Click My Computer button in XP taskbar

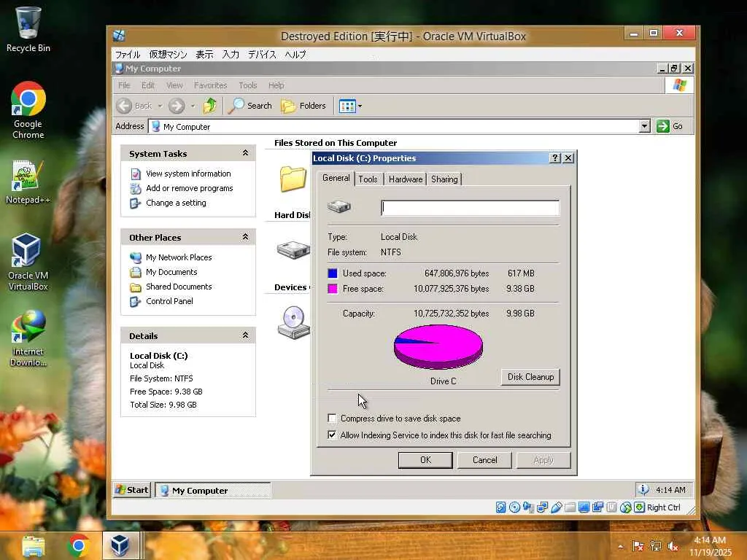click(213, 490)
